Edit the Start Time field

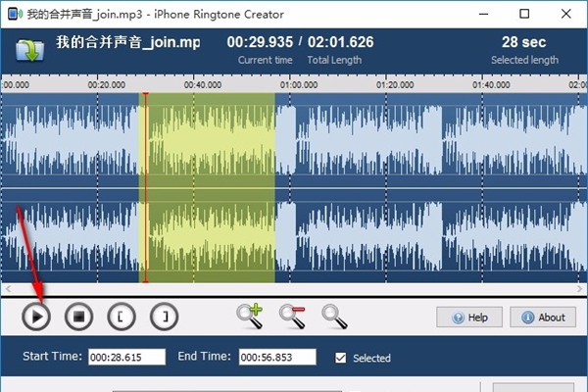(x=126, y=357)
